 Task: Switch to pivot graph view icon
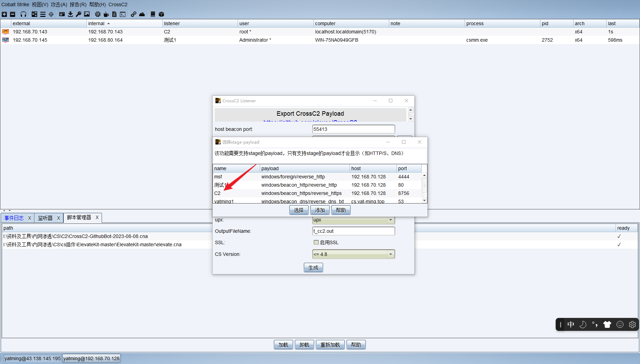(34, 14)
